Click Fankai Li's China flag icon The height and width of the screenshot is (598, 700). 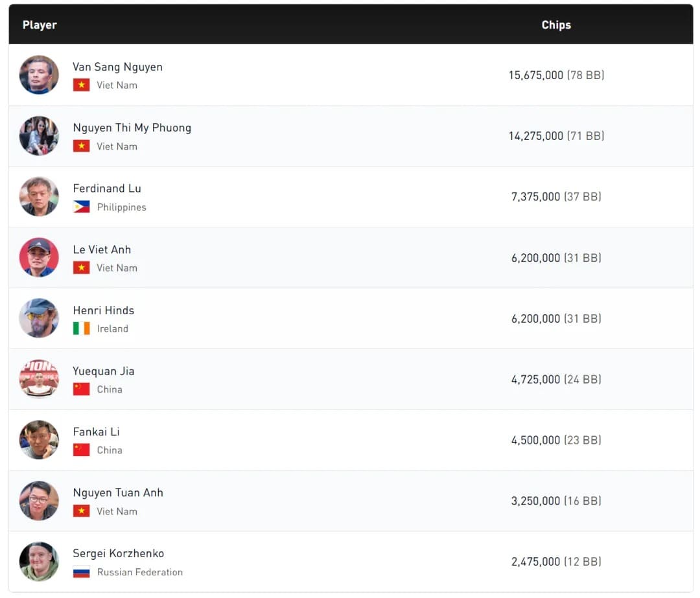pos(81,450)
